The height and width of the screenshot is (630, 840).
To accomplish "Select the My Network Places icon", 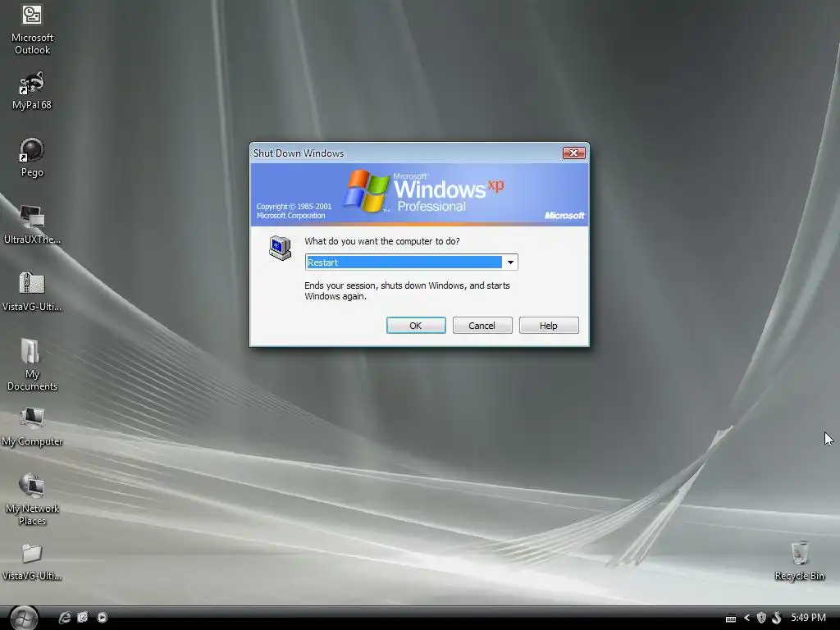I will (32, 500).
